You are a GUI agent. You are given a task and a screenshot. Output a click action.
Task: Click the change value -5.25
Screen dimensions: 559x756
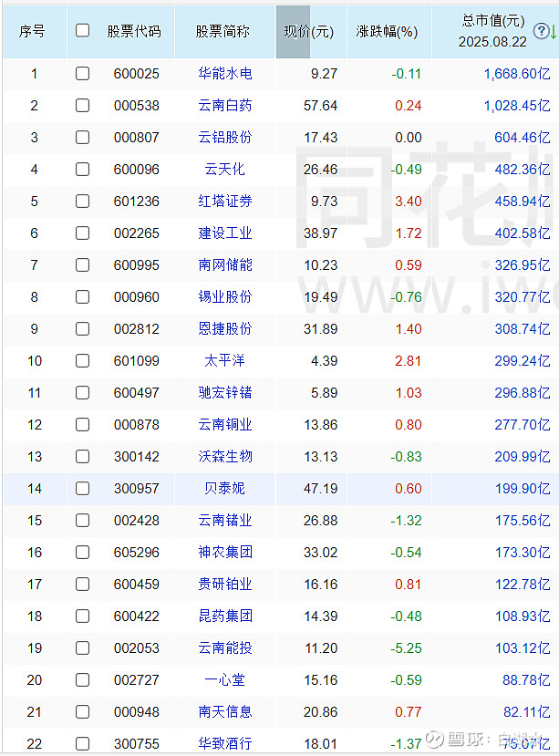406,648
